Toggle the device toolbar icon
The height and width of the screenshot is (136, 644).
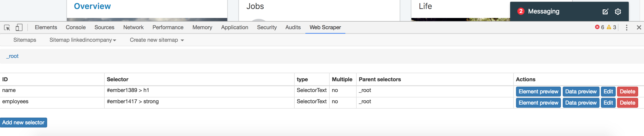(19, 28)
